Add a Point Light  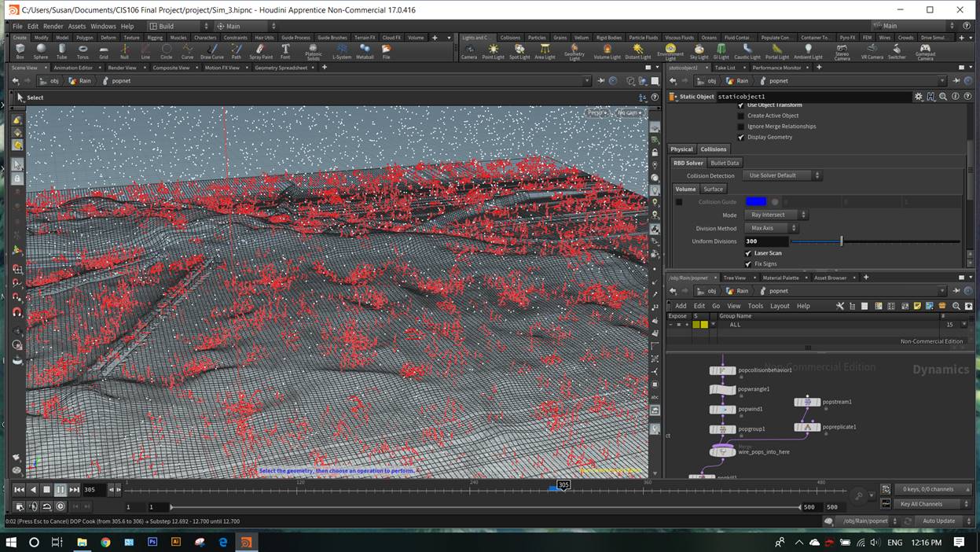(494, 51)
